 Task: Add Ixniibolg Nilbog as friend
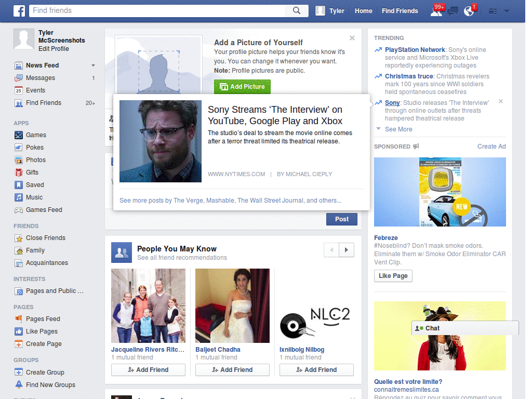(x=316, y=370)
